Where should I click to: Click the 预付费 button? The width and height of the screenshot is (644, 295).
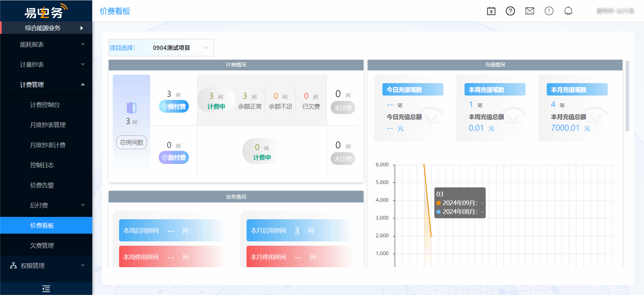pos(174,107)
